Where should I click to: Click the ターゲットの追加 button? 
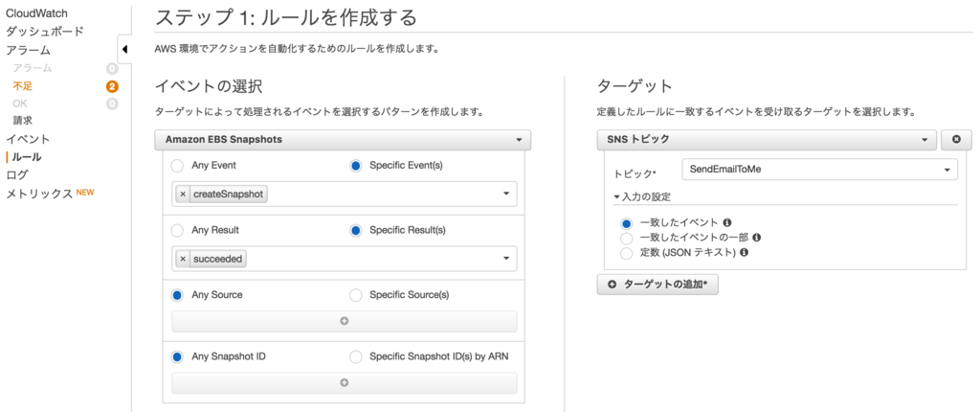pos(657,285)
